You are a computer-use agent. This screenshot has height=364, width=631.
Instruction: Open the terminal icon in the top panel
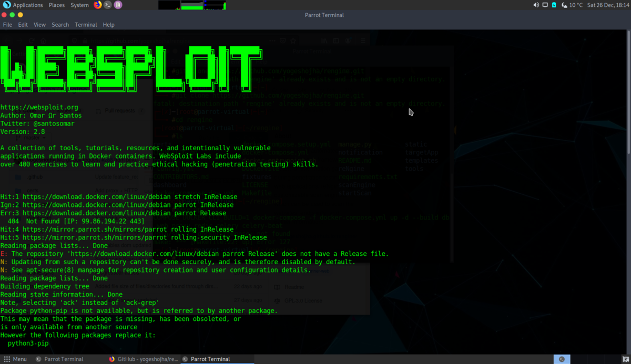107,5
